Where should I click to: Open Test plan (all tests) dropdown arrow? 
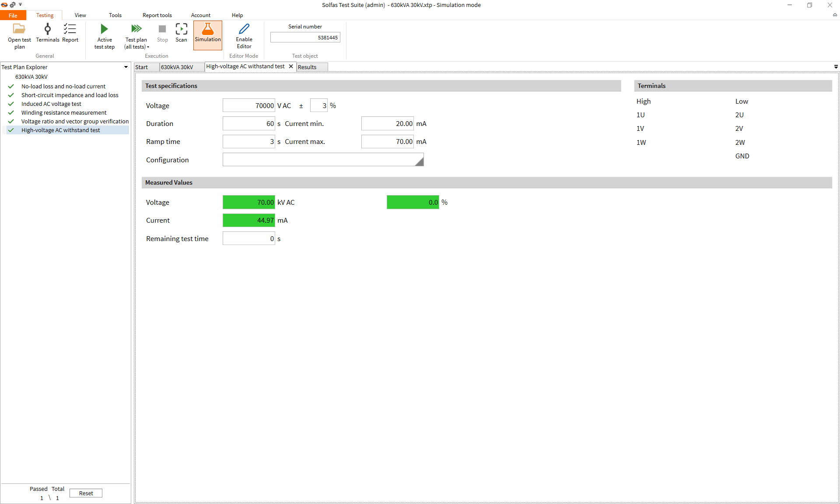pyautogui.click(x=148, y=47)
